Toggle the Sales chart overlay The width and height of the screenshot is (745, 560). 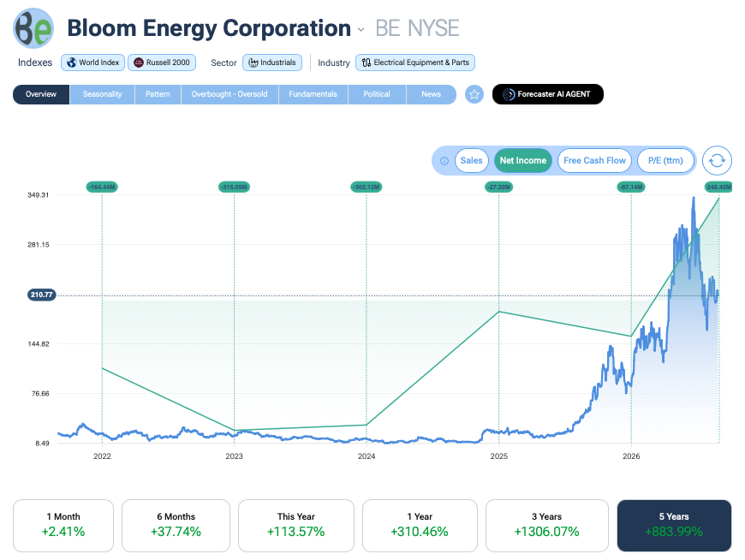click(x=471, y=160)
